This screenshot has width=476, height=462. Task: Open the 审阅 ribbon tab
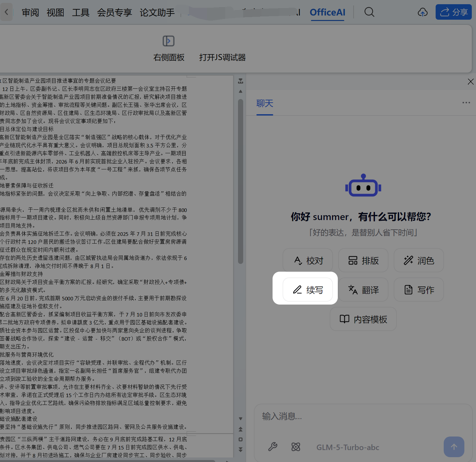click(30, 13)
